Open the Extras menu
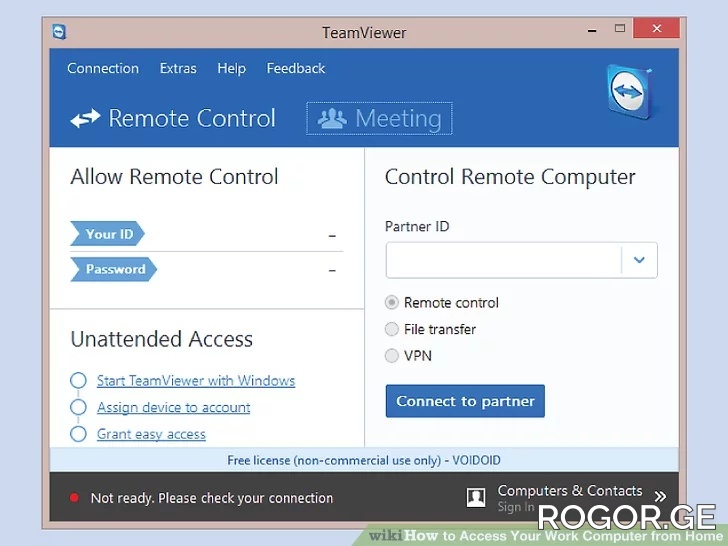 coord(178,68)
